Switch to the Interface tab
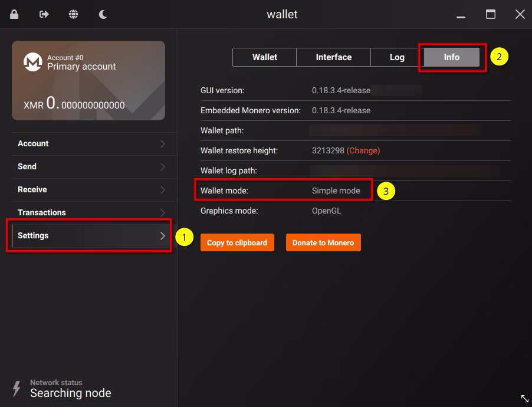 tap(333, 57)
